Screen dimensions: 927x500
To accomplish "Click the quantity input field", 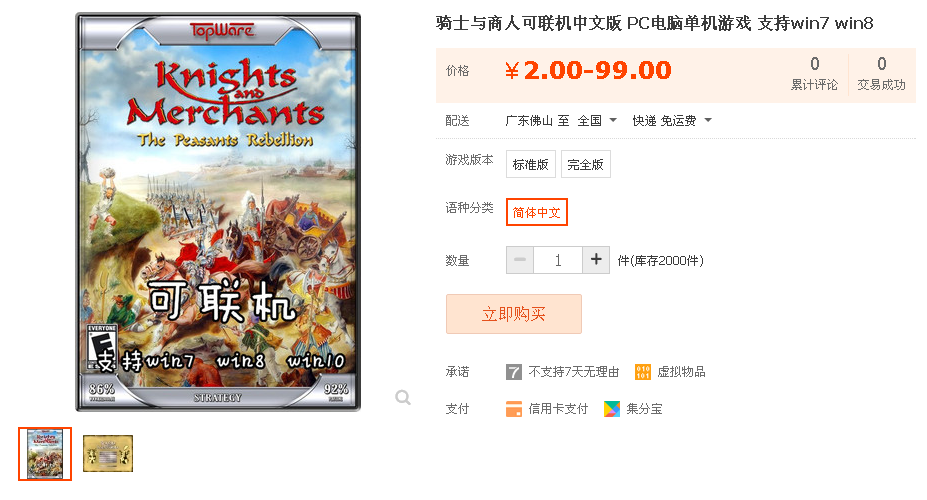I will point(558,260).
